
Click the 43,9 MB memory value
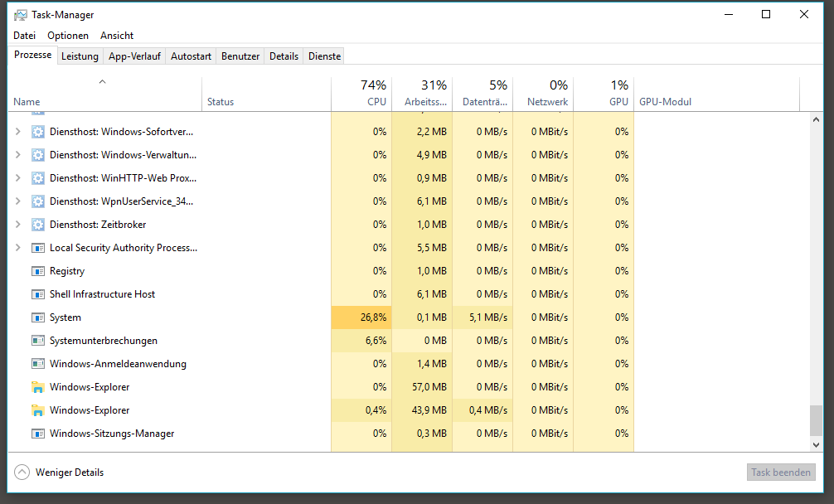(429, 410)
